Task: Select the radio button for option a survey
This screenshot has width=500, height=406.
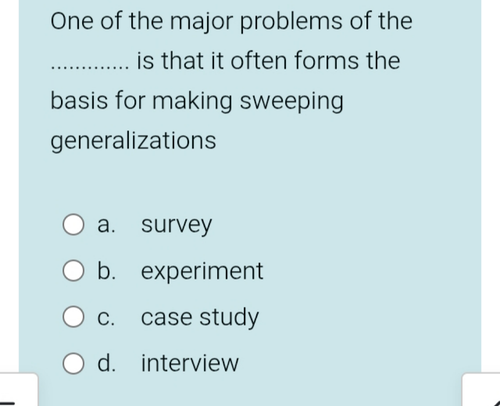Action: coord(73,224)
